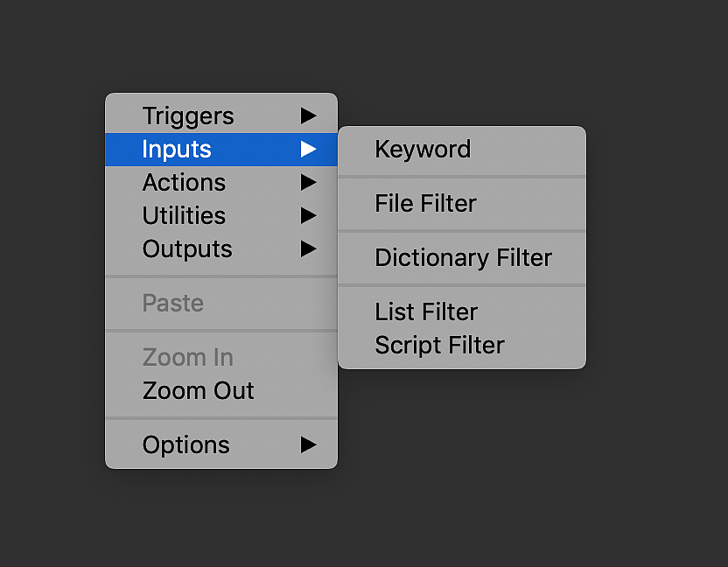
Task: Select List Filter from the submenu
Action: 426,311
